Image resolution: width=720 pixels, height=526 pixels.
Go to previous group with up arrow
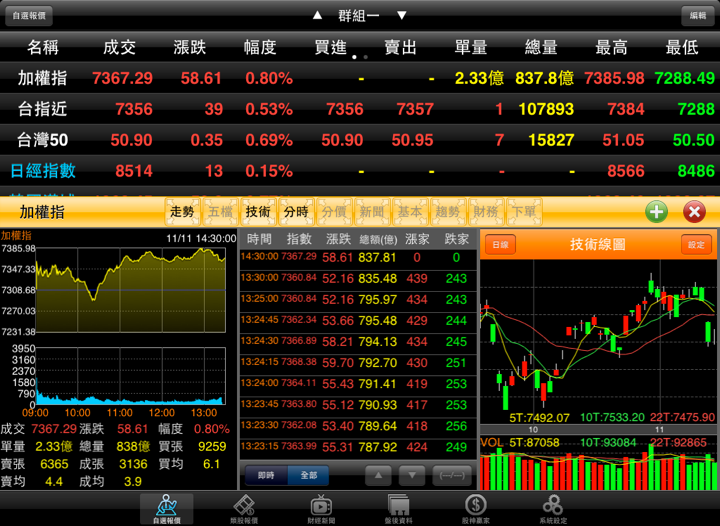coord(317,16)
